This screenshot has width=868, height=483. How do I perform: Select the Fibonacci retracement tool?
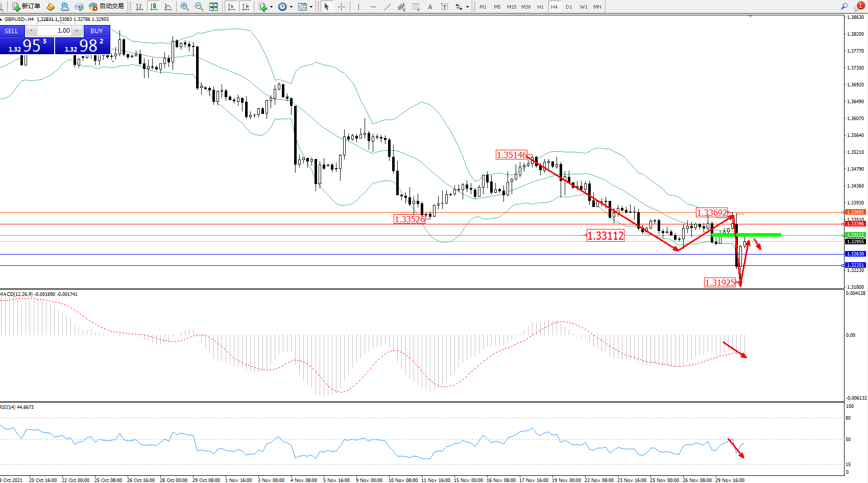416,7
